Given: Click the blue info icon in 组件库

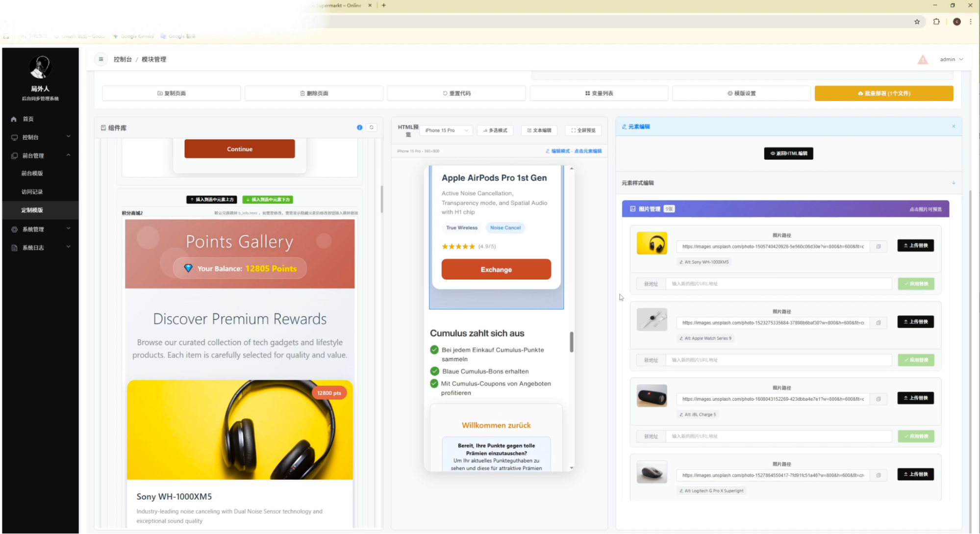Looking at the screenshot, I should (x=359, y=127).
